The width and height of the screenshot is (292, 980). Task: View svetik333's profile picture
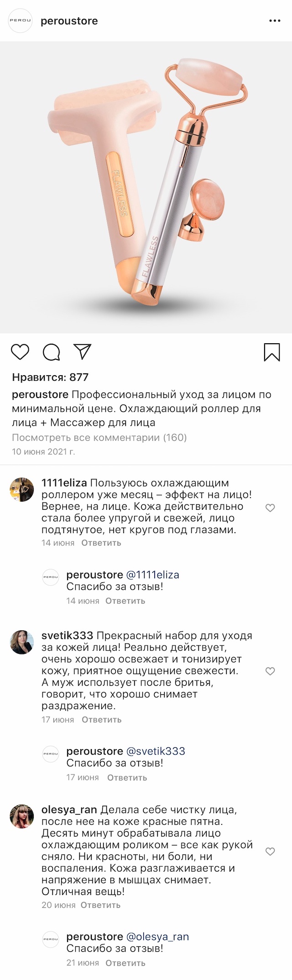[x=22, y=642]
